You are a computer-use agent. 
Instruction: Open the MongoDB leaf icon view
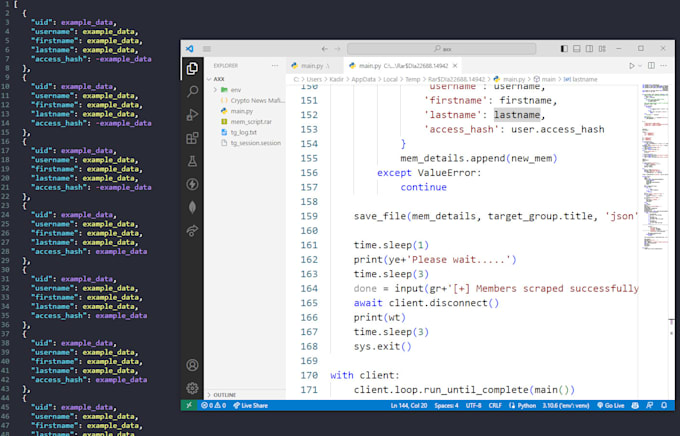coord(192,207)
